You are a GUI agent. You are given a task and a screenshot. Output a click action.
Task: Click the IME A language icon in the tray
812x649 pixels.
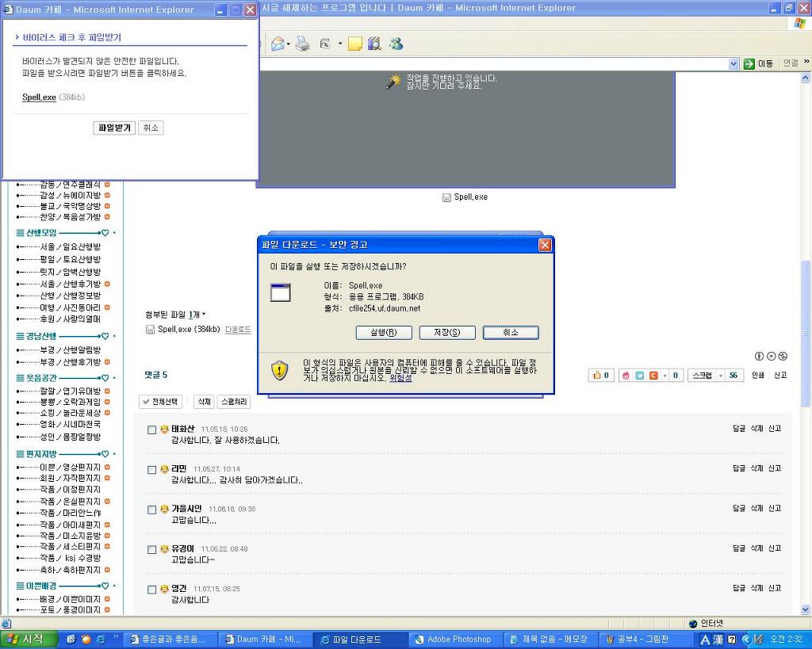tap(705, 639)
